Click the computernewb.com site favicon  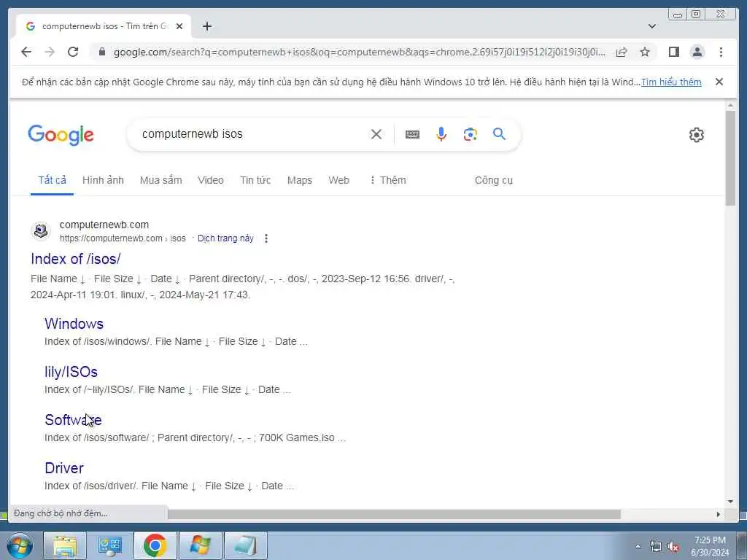41,231
